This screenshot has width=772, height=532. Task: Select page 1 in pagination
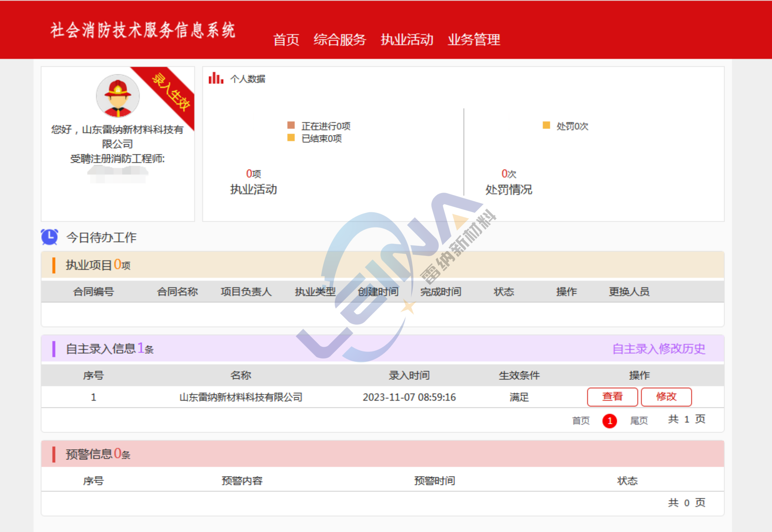coord(610,421)
